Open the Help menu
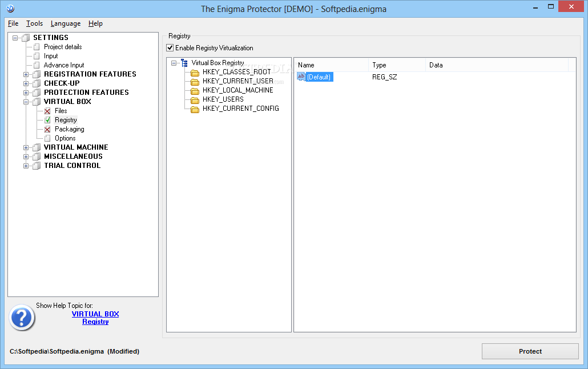Viewport: 588px width, 369px height. (x=95, y=23)
